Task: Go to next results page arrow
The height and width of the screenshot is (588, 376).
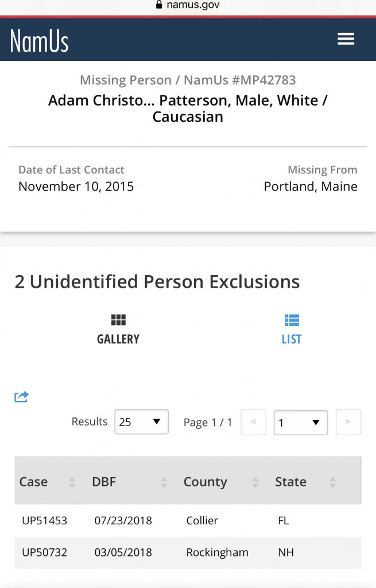Action: click(x=348, y=422)
